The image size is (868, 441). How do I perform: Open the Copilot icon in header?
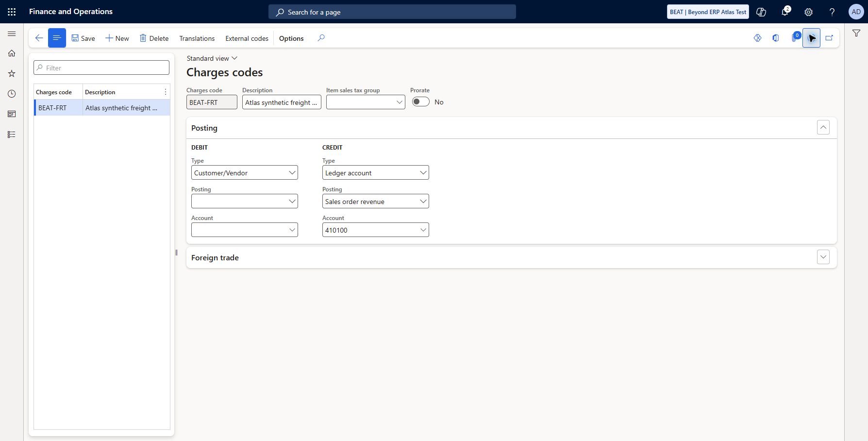pyautogui.click(x=761, y=12)
